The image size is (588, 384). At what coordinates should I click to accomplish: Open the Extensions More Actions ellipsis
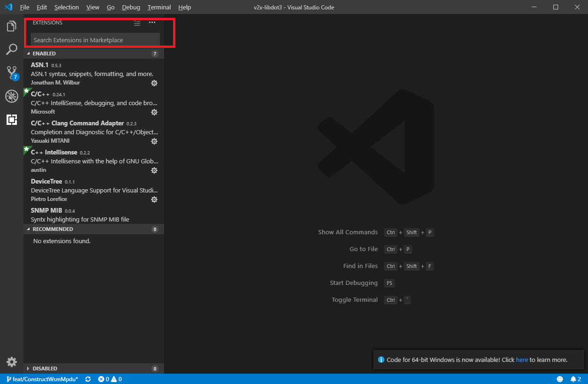tap(152, 23)
